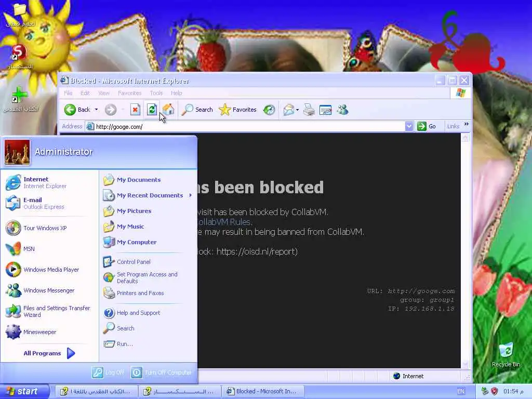The image size is (532, 399).
Task: Click the Start button
Action: (x=24, y=391)
